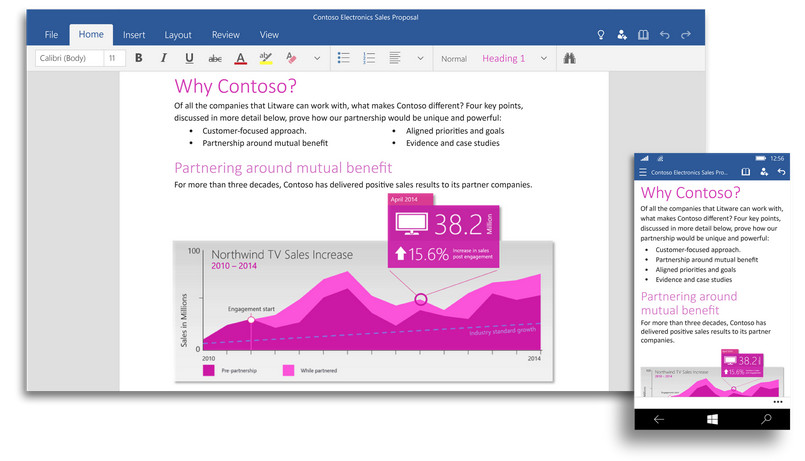This screenshot has width=805, height=461.
Task: Toggle Underline formatting
Action: coord(189,58)
